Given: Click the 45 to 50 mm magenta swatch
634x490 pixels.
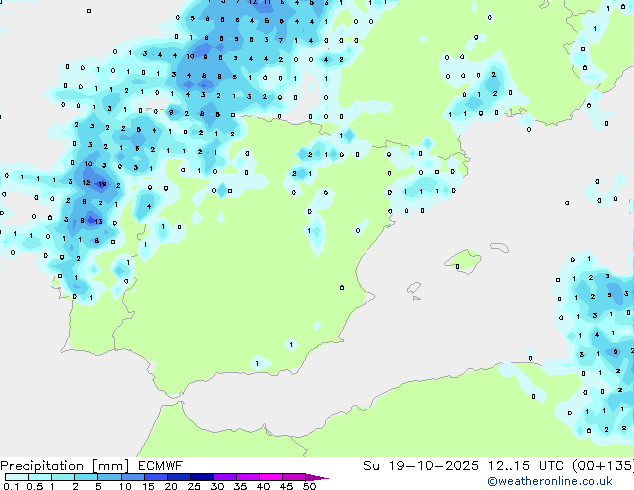Looking at the screenshot, I should pos(294,477).
